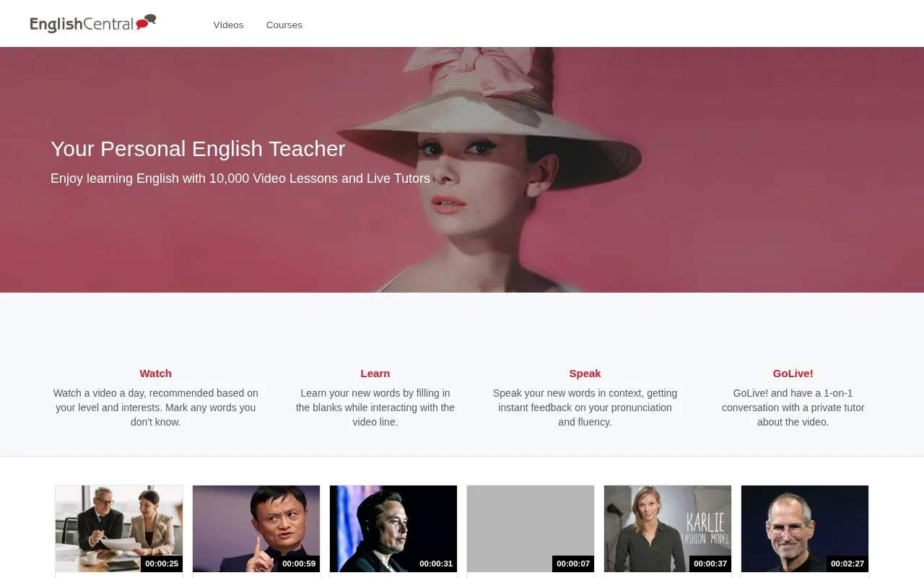Image resolution: width=924 pixels, height=578 pixels.
Task: Open the Courses menu item
Action: [x=284, y=25]
